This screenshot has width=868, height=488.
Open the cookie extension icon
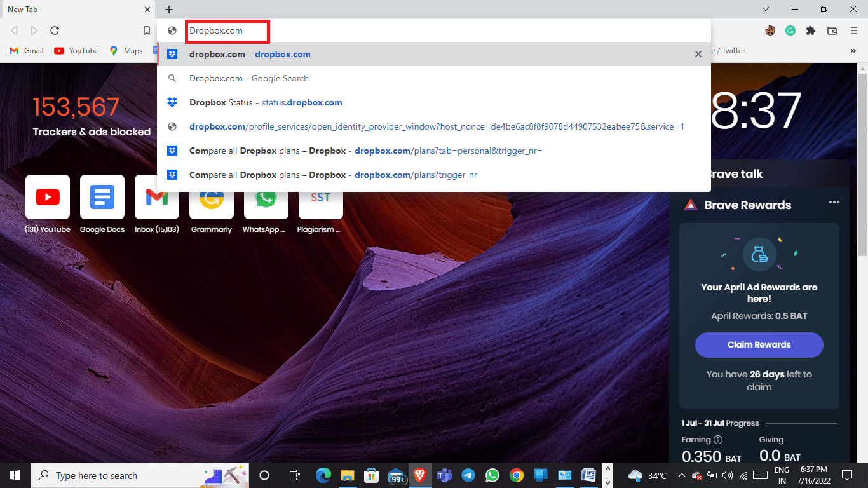(770, 30)
